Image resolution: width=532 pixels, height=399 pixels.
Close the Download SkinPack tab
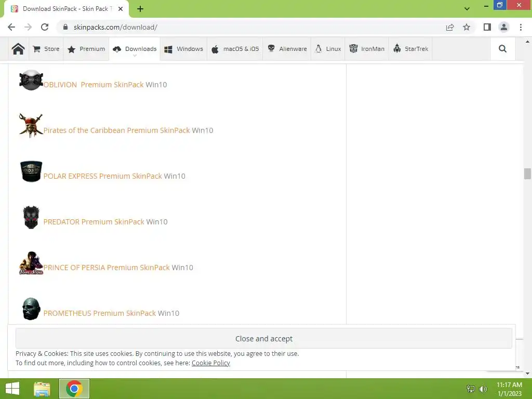(121, 9)
